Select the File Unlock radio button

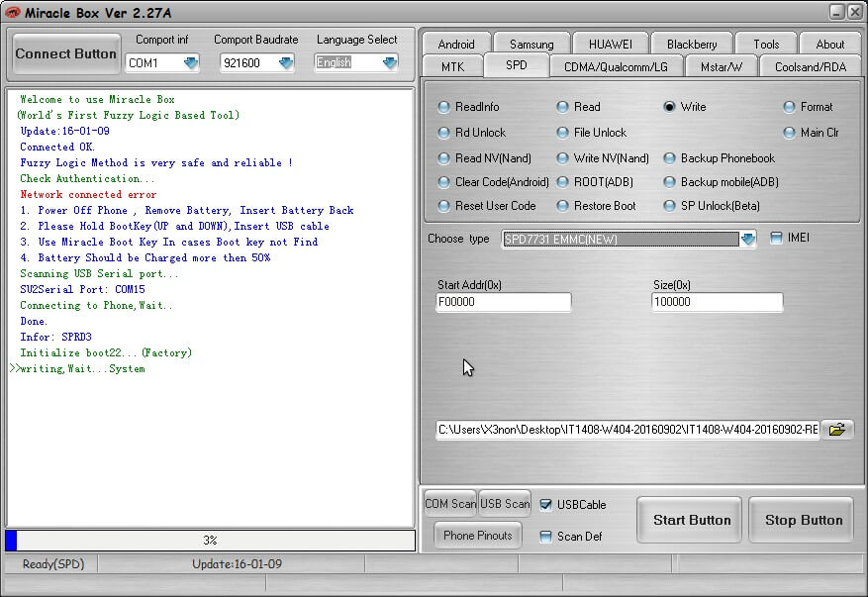[562, 133]
